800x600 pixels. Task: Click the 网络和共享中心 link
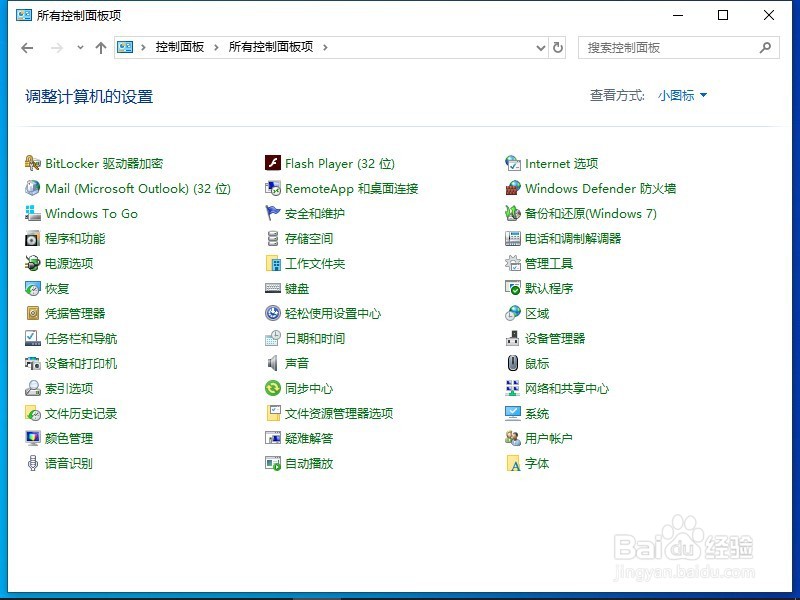(x=567, y=388)
